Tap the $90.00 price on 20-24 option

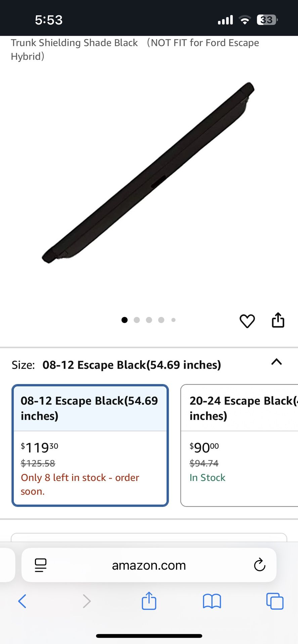(x=204, y=447)
